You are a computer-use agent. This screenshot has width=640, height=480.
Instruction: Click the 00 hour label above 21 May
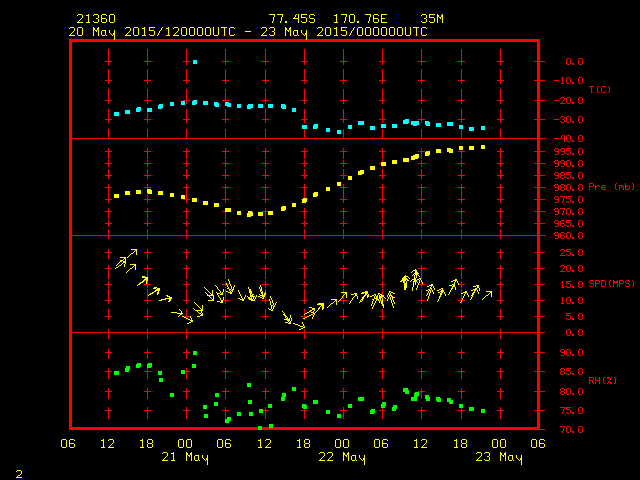(185, 444)
